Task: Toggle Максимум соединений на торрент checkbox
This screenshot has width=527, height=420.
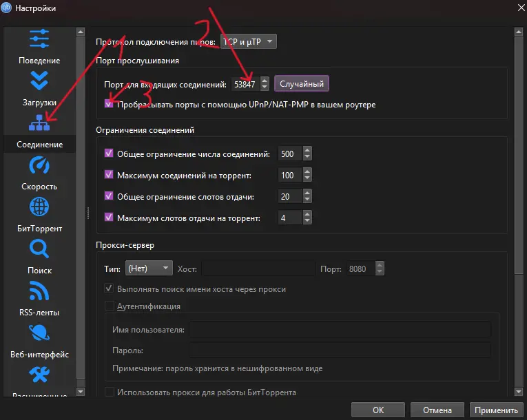Action: click(109, 175)
